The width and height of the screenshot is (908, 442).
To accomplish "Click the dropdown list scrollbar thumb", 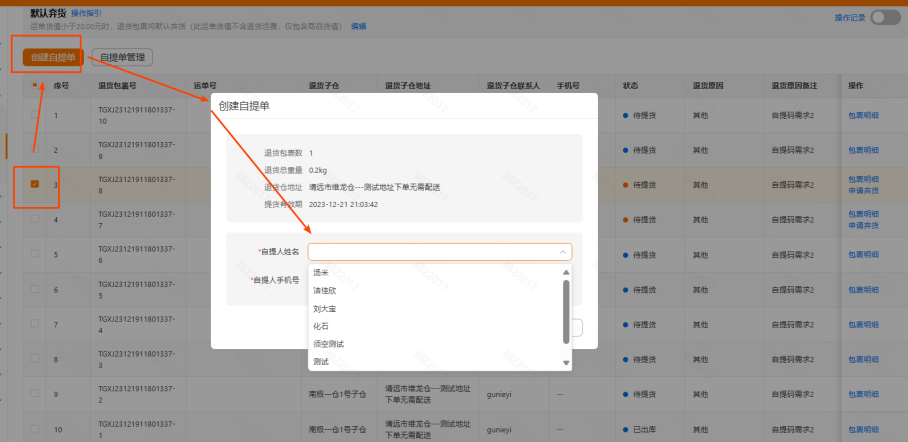I will (x=567, y=298).
